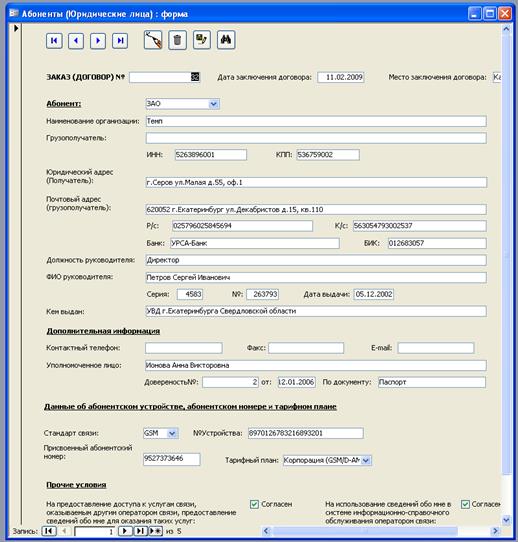Click По документу field with Паспорт

(432, 382)
